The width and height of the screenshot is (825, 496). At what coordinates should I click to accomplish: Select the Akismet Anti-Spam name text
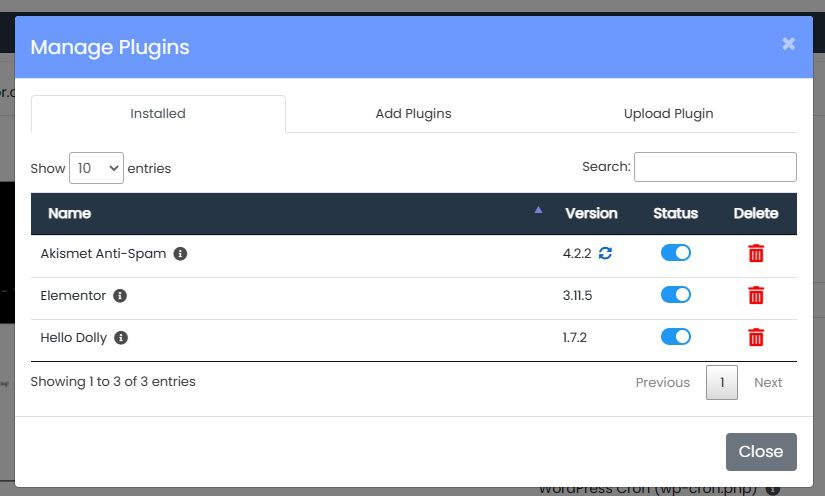(103, 254)
